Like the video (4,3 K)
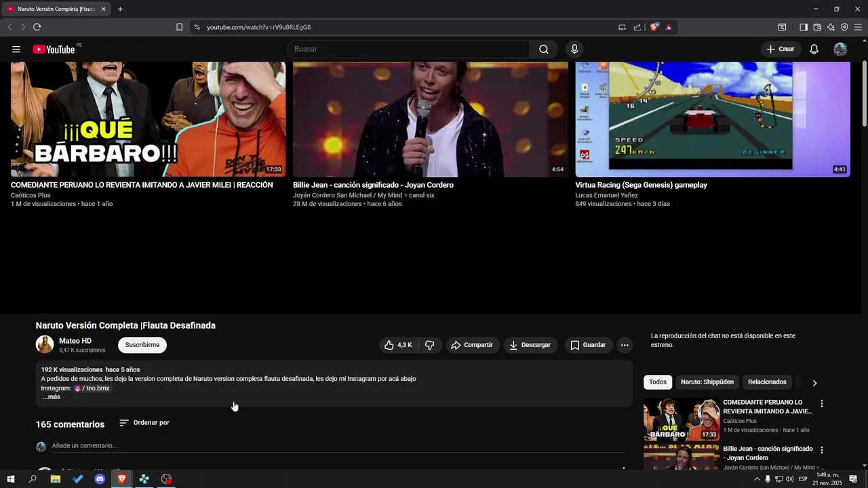The image size is (868, 488). (x=399, y=345)
